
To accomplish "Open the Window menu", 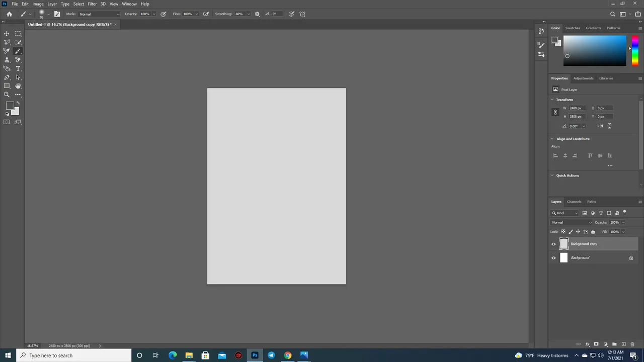I will [129, 4].
